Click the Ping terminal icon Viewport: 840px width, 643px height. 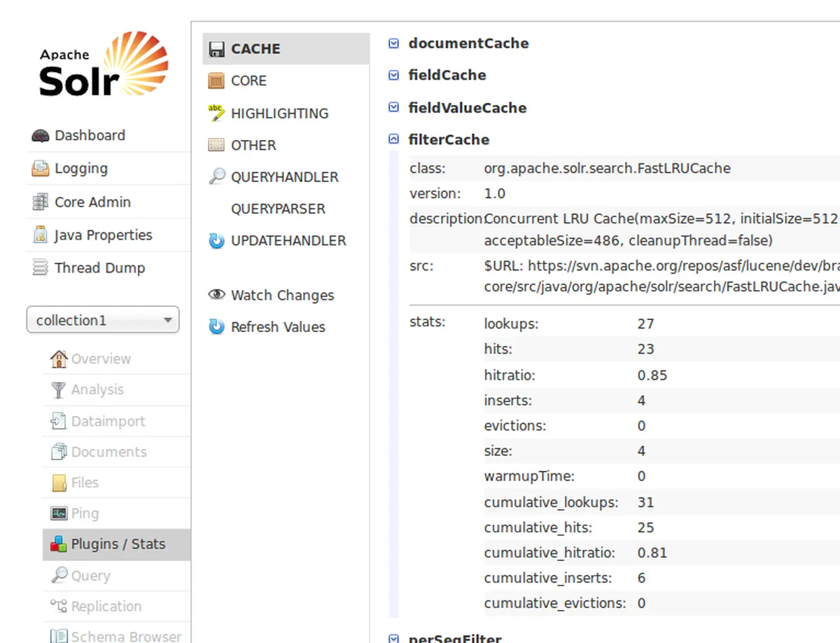pos(59,513)
